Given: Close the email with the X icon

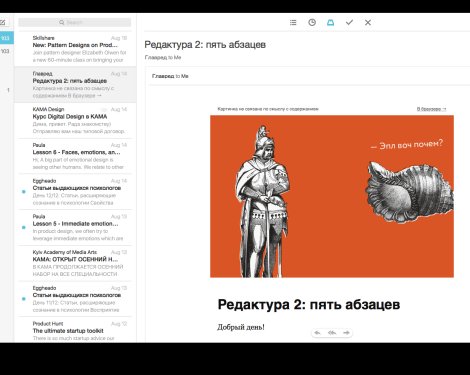Looking at the screenshot, I should pos(368,22).
